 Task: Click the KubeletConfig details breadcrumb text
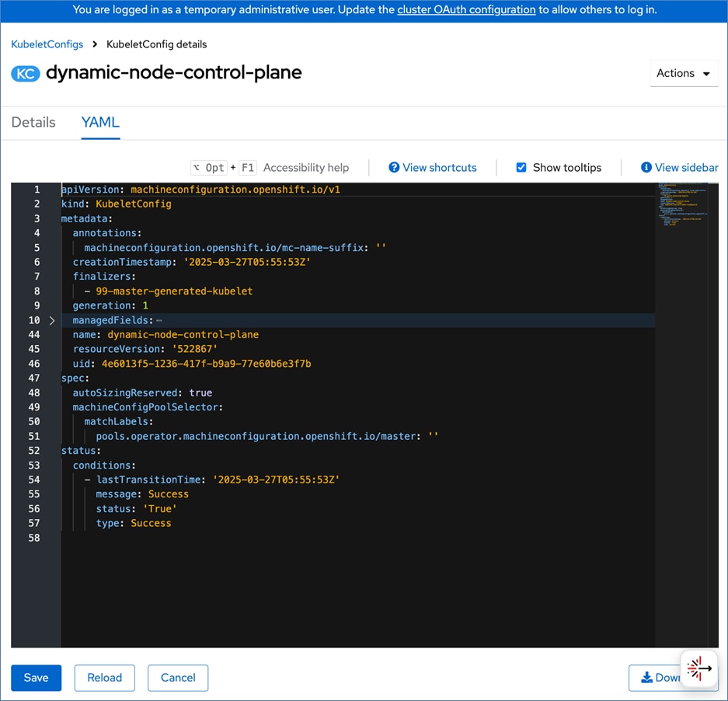coord(156,44)
